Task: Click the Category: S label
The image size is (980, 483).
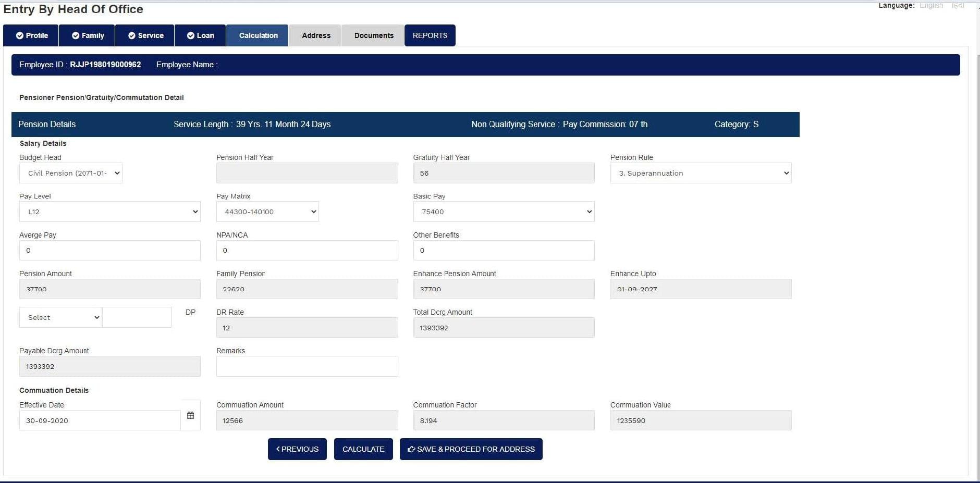Action: [x=737, y=124]
